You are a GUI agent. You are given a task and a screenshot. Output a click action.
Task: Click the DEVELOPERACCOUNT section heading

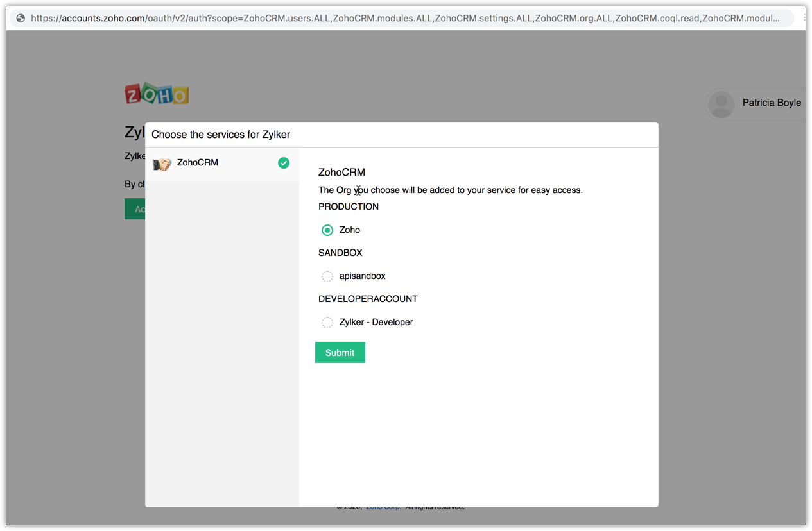coord(368,299)
